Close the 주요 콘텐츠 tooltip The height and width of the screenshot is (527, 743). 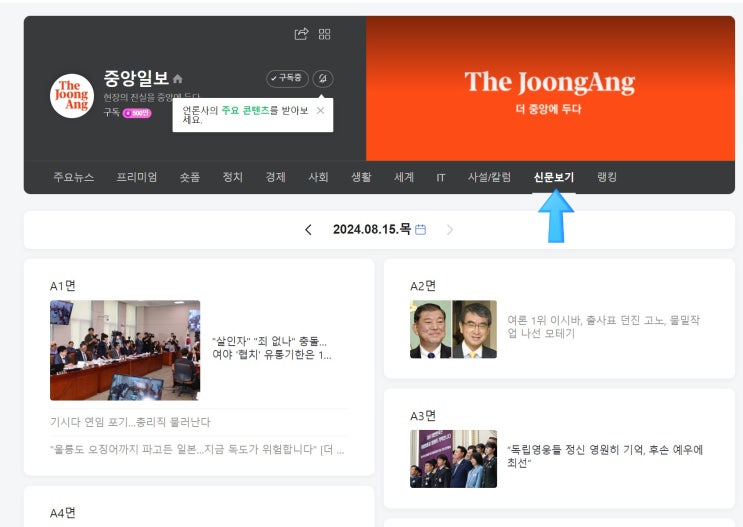[x=320, y=110]
